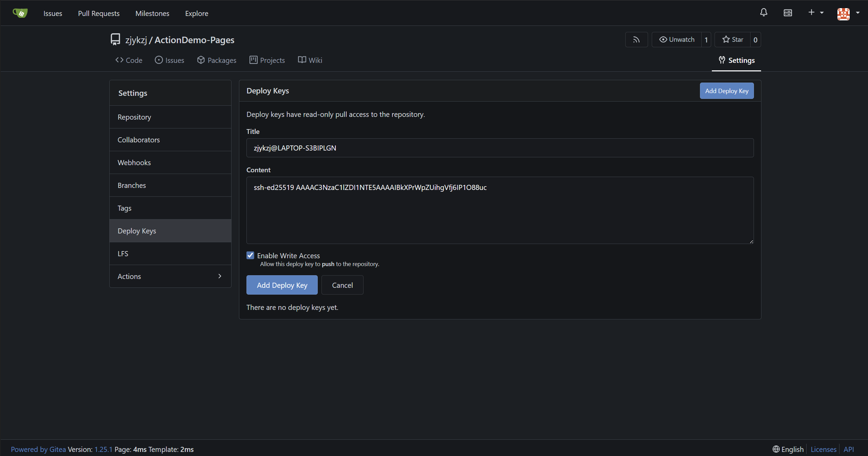Select Webhooks in settings sidebar

[x=134, y=162]
